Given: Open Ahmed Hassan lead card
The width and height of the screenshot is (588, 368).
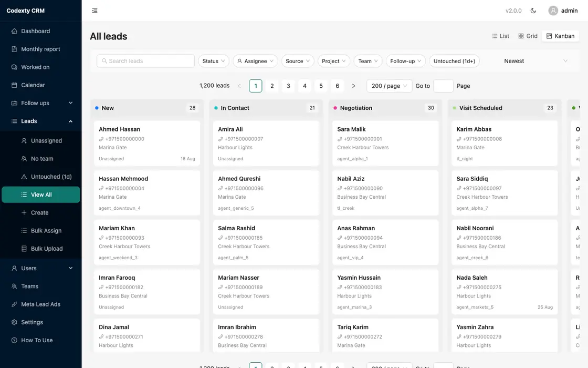Looking at the screenshot, I should point(147,144).
